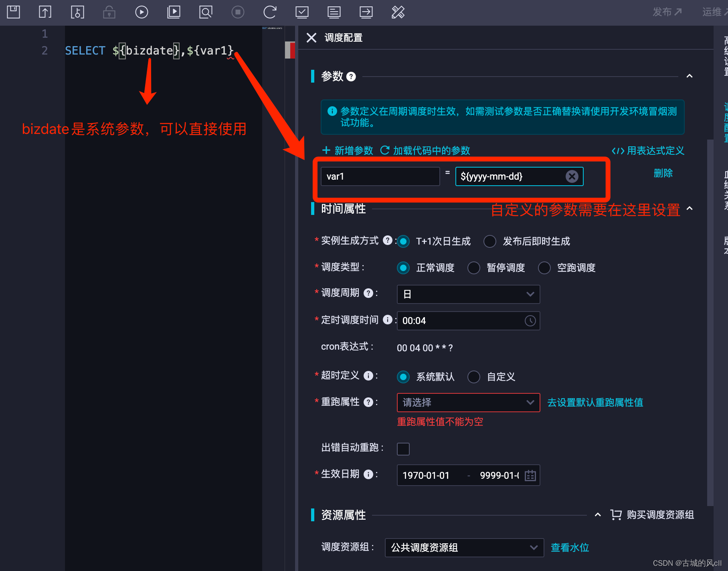Save the SQL script
Image resolution: width=728 pixels, height=571 pixels.
(13, 12)
